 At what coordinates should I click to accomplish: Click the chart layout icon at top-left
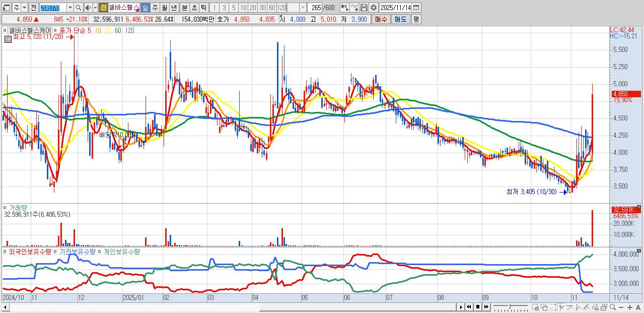(x=7, y=8)
